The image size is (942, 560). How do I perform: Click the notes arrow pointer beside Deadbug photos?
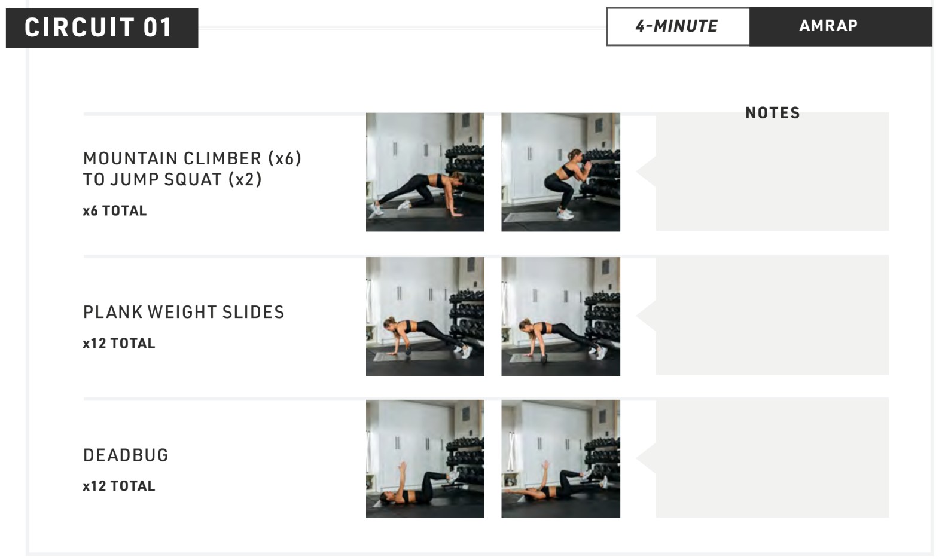[x=647, y=458]
